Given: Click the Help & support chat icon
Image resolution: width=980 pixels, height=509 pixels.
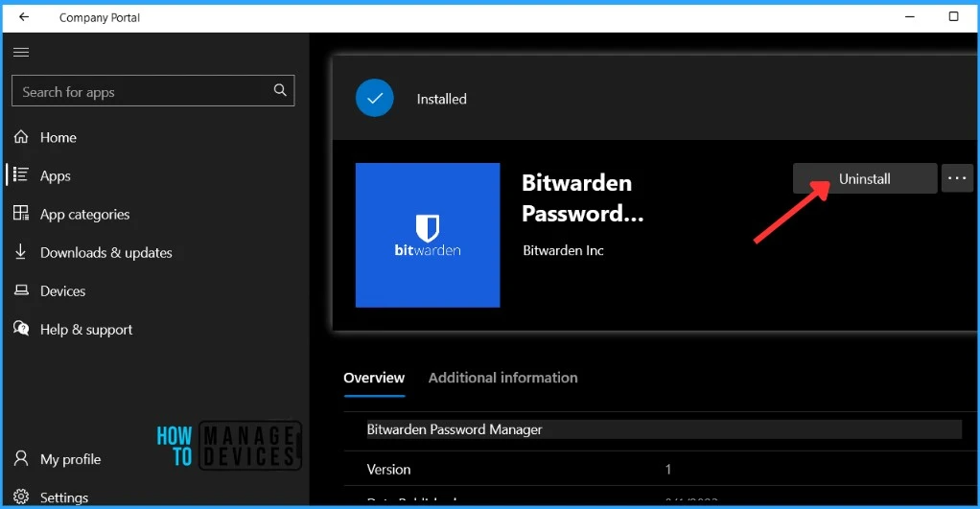Looking at the screenshot, I should pyautogui.click(x=21, y=329).
